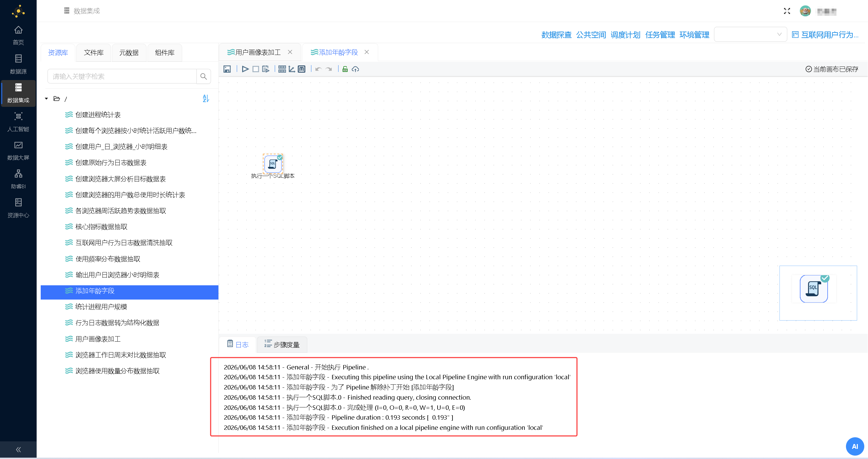Open 使用频率分布数据抽取 item
The image size is (868, 459).
click(108, 259)
